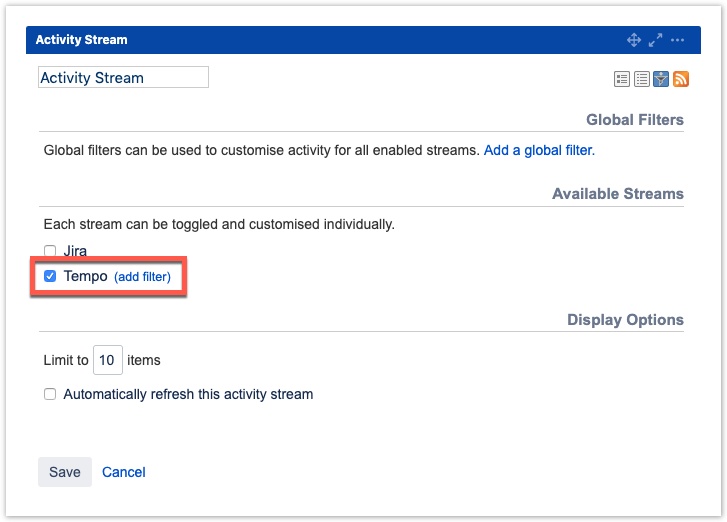Screen dimensions: 727x522
Task: Click the Cancel link
Action: tap(124, 472)
